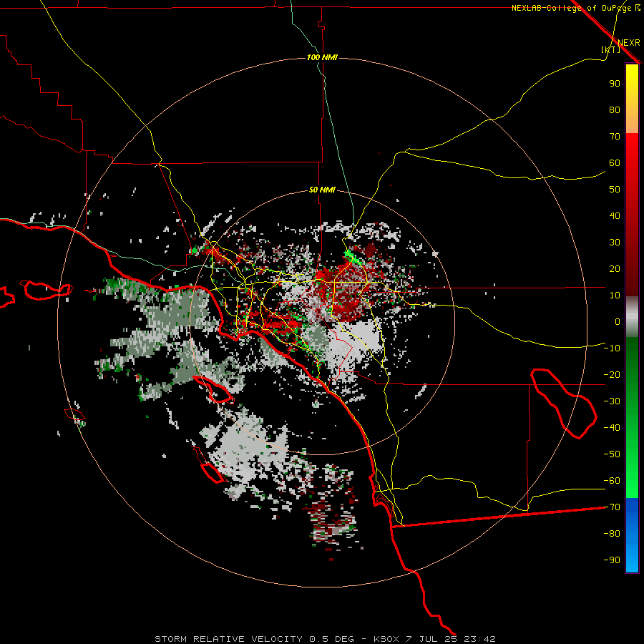Click the -60 value on the velocity scale
This screenshot has width=644, height=644.
pyautogui.click(x=612, y=481)
